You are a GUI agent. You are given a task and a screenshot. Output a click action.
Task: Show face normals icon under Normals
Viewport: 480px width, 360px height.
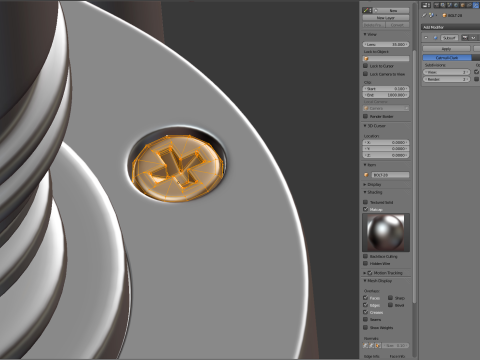[x=378, y=346]
